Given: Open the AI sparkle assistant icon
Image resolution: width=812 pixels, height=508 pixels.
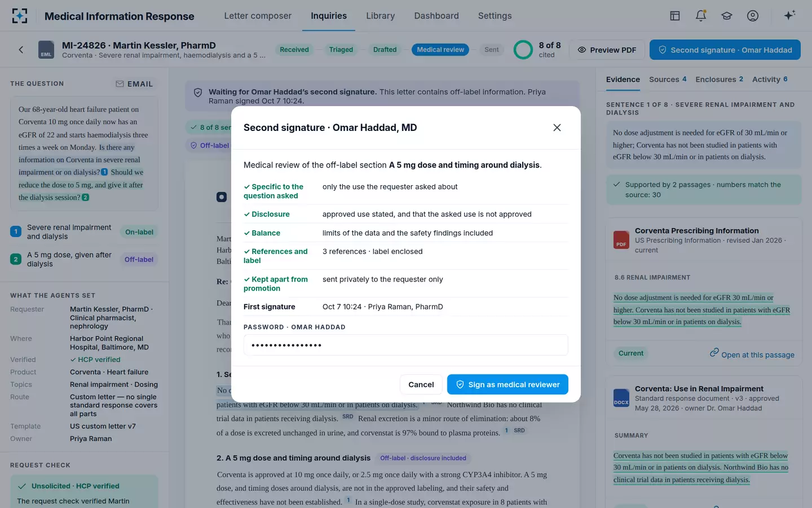Looking at the screenshot, I should tap(789, 15).
